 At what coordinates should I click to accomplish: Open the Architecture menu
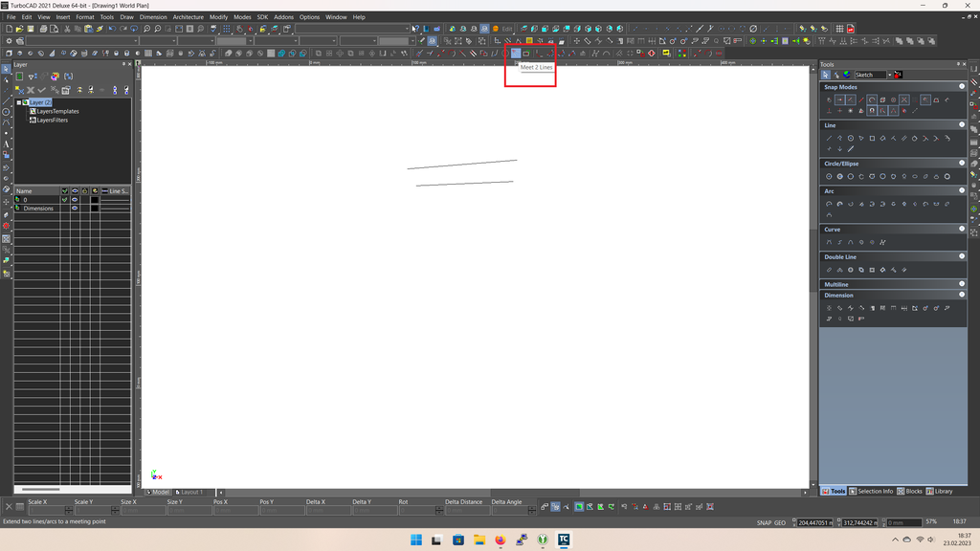click(x=188, y=17)
